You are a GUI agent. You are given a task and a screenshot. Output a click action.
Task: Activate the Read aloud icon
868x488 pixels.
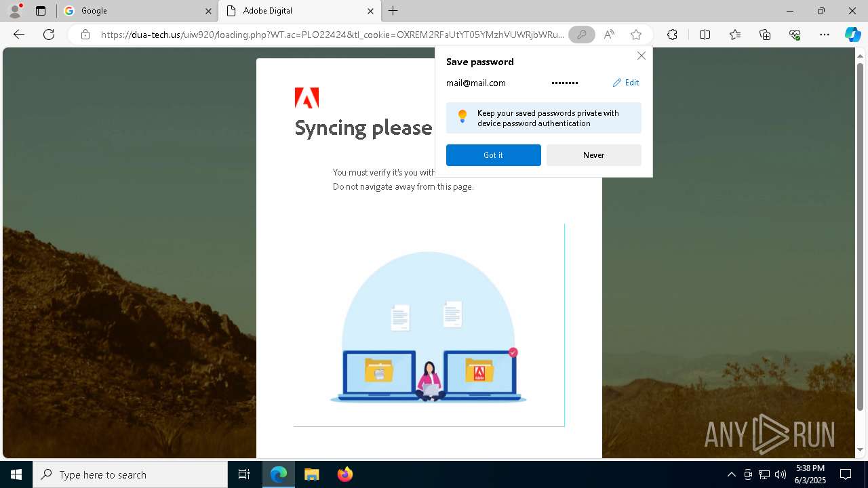pos(609,35)
